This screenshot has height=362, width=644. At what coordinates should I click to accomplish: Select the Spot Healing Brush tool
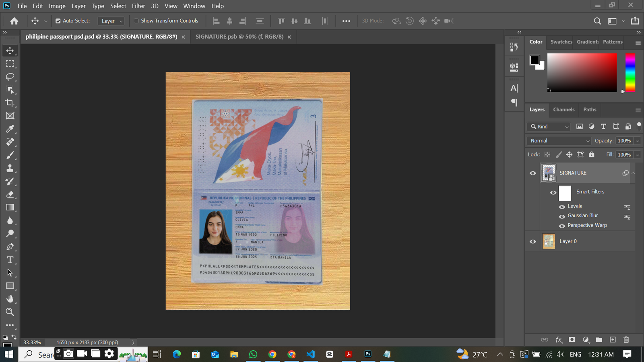(10, 142)
